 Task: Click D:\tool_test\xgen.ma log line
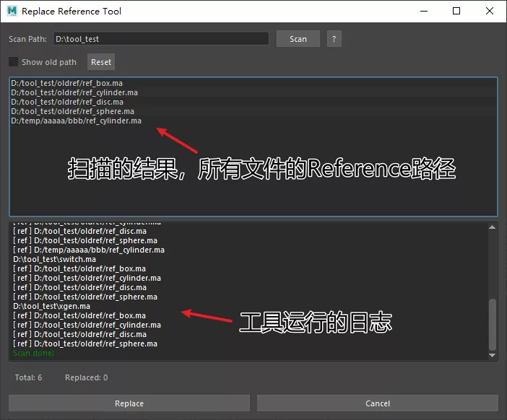51,306
